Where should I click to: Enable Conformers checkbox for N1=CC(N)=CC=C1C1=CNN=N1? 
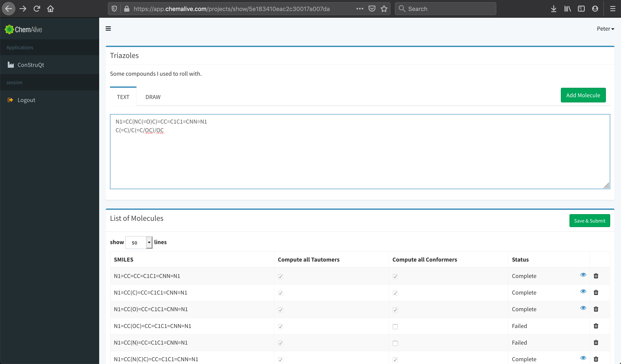pos(395,343)
